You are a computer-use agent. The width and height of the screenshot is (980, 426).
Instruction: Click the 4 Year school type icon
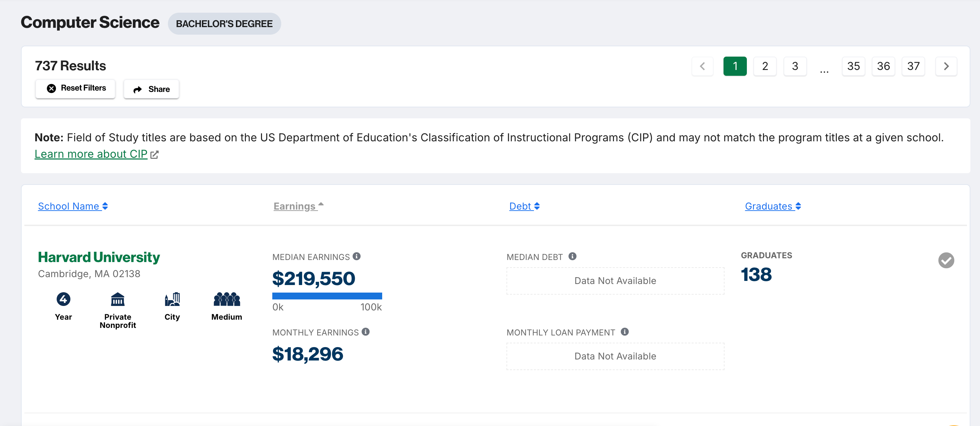[x=63, y=299]
